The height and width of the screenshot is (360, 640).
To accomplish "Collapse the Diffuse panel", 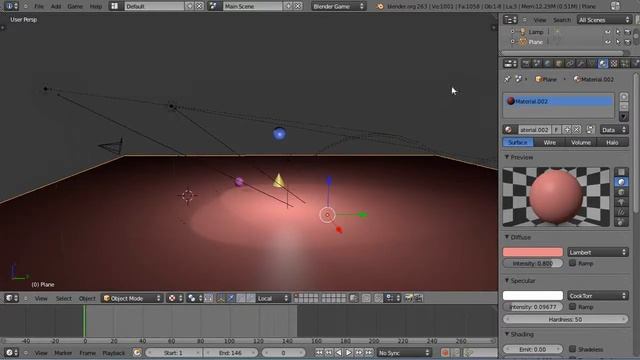I will 507,237.
